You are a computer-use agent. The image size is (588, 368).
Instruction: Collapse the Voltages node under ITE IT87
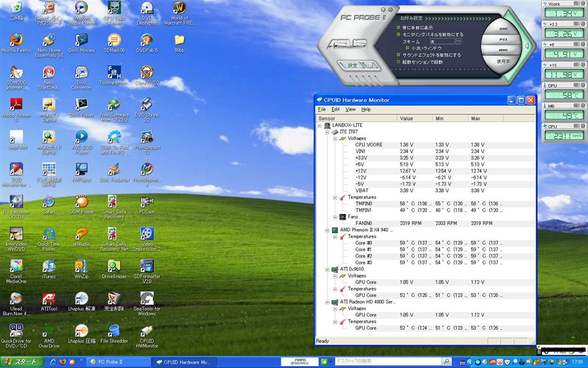[x=336, y=139]
